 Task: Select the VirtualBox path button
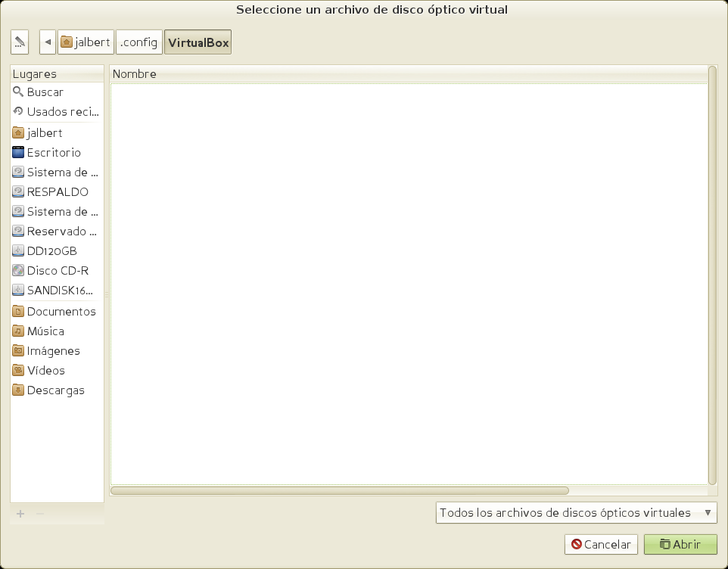point(198,42)
